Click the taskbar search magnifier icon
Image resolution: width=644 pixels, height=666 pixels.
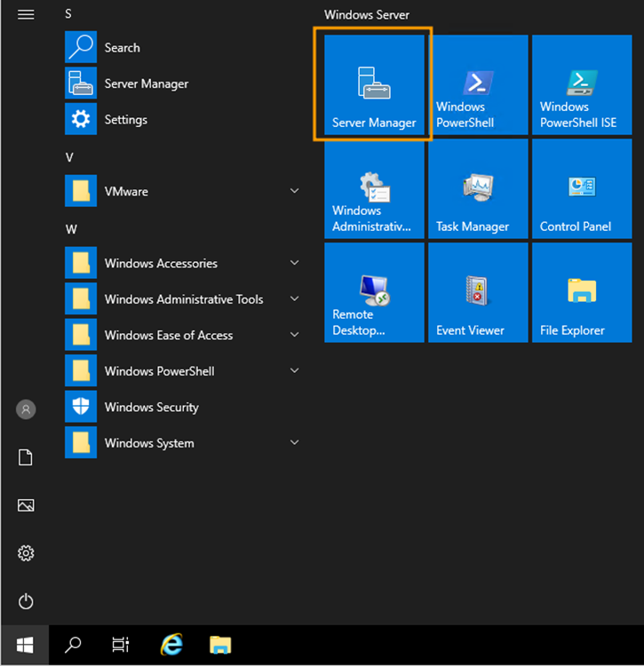click(73, 646)
